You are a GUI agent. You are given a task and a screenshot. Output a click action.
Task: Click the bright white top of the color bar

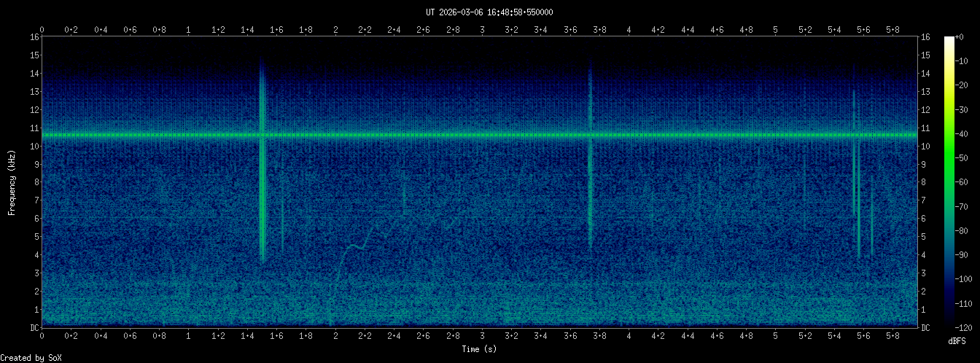(949, 40)
